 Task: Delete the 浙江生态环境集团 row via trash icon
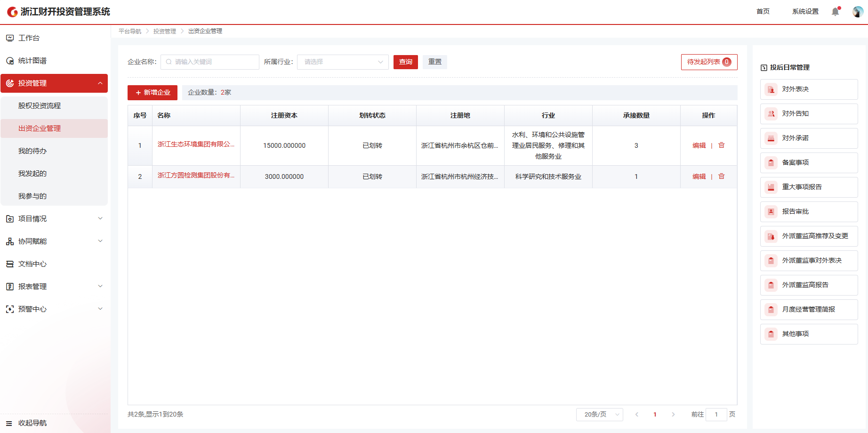tap(721, 145)
